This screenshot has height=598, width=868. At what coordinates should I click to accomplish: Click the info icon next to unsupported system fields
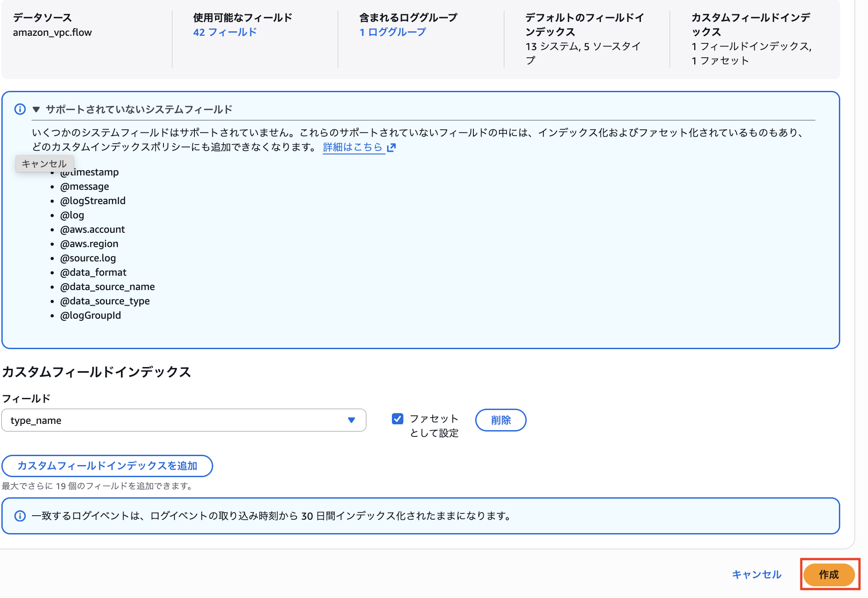[20, 109]
